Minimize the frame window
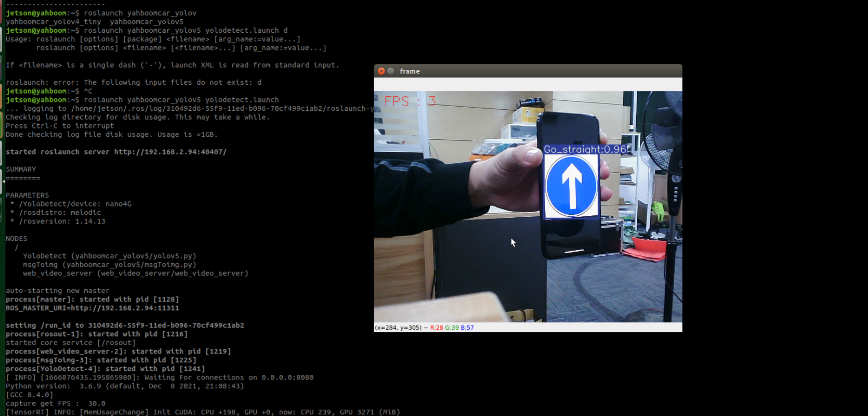The width and height of the screenshot is (868, 416). [x=391, y=71]
